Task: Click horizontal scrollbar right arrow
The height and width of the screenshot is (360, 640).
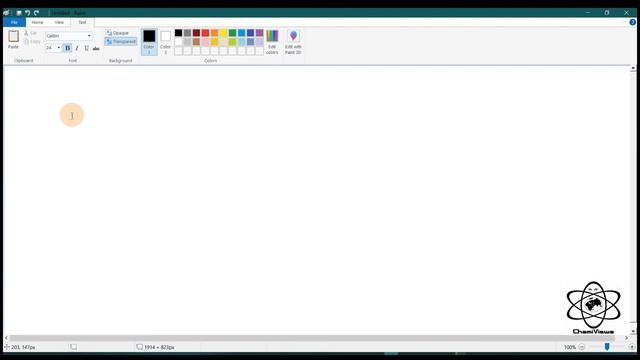Action: [x=627, y=338]
